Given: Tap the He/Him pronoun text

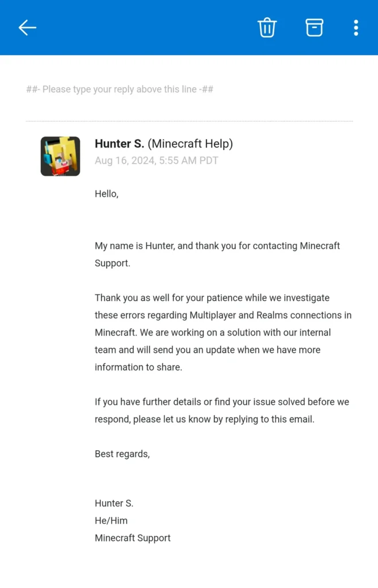Looking at the screenshot, I should 110,520.
